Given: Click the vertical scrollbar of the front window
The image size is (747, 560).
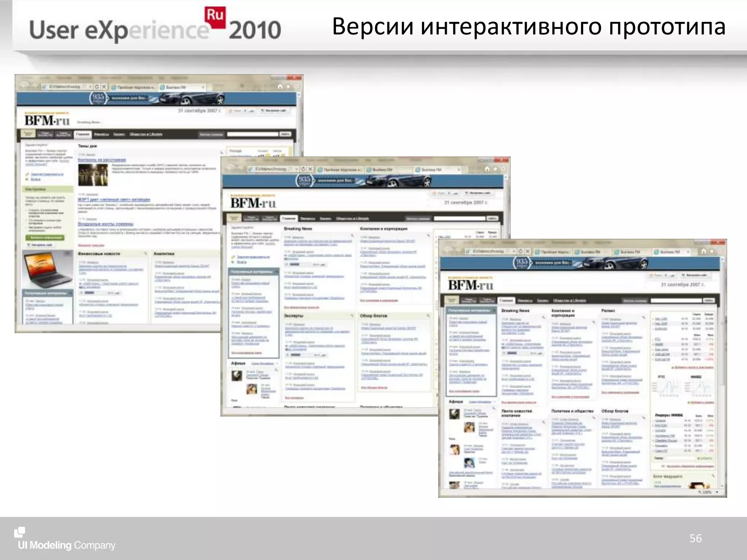Looking at the screenshot, I should point(723,372).
